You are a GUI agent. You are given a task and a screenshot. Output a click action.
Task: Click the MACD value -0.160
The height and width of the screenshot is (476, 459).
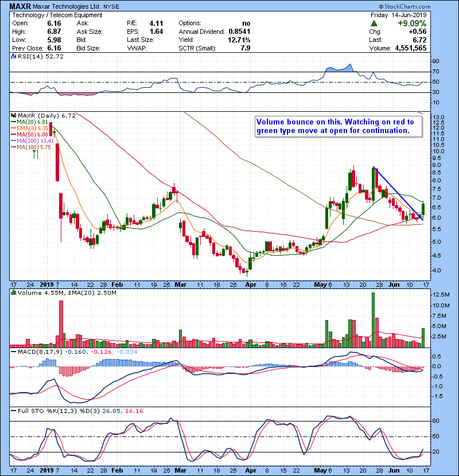(x=76, y=352)
